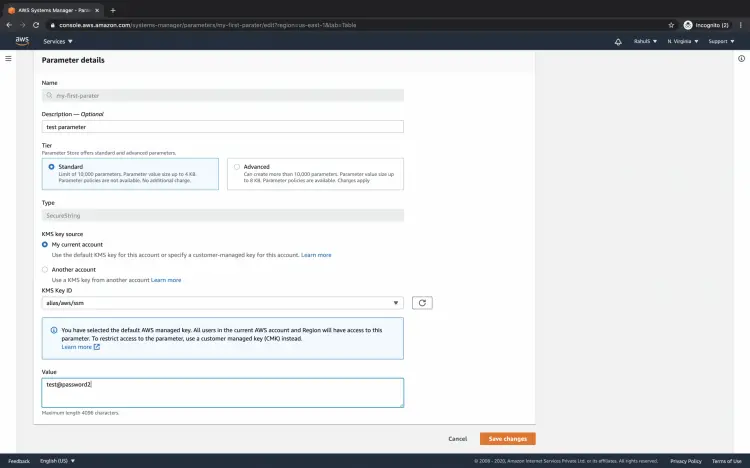Click the disabled SecureString Type field

222,215
